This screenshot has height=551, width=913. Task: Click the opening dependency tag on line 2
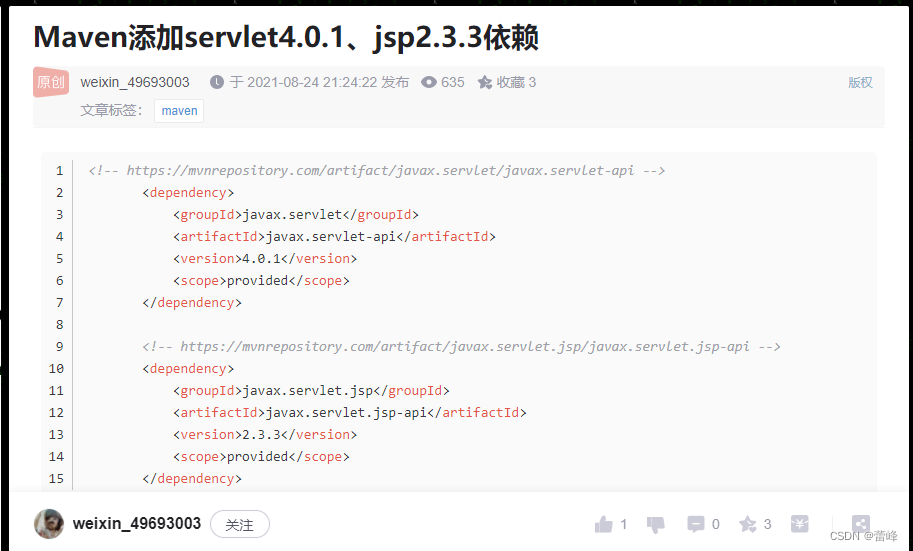188,193
